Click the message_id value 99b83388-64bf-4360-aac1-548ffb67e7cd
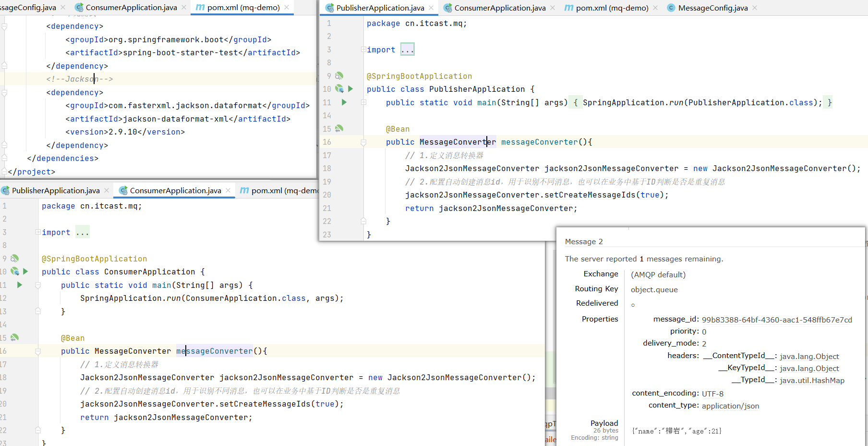Viewport: 868px width, 446px height. (x=777, y=320)
